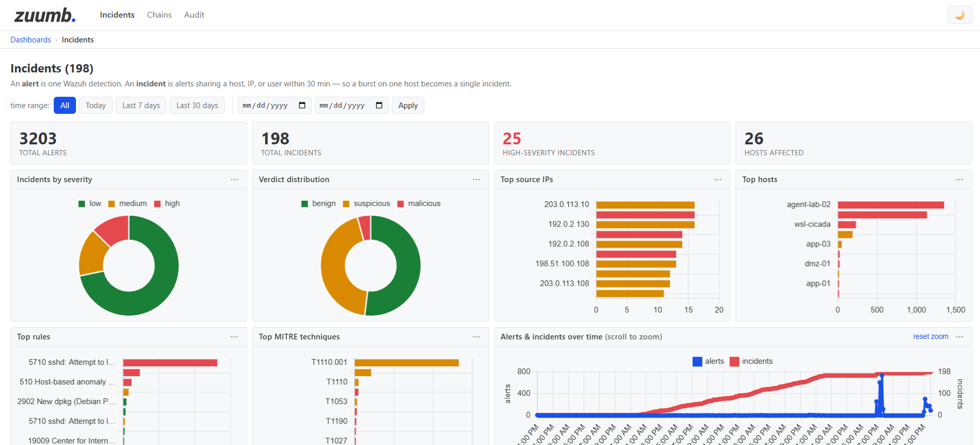Open calendar picker on the end date field

pyautogui.click(x=379, y=106)
